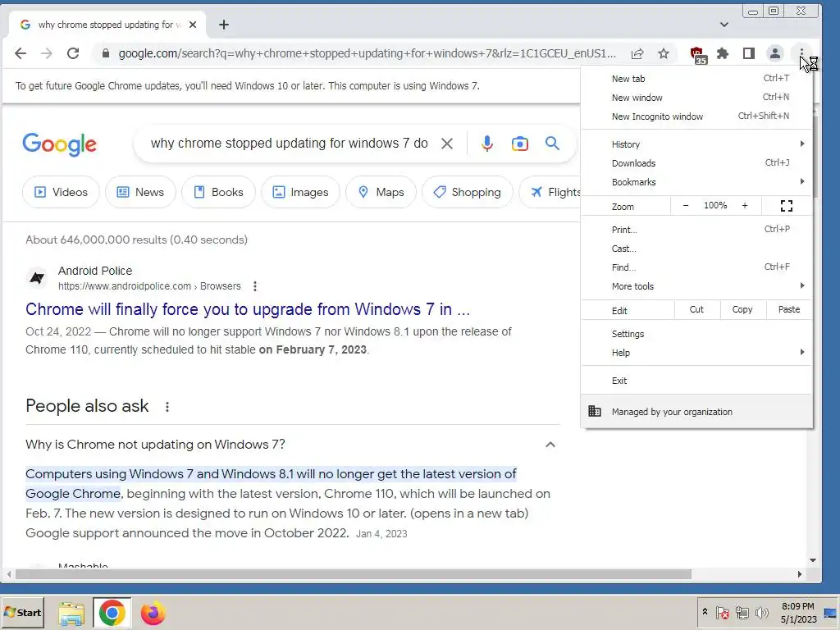Click Managed by your organization
840x630 pixels.
click(697, 412)
